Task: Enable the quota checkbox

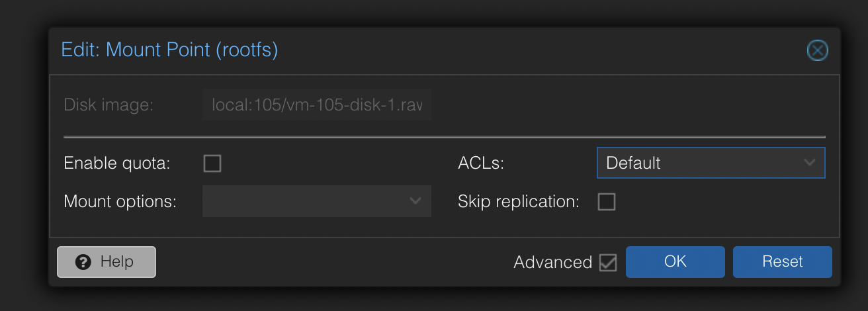Action: coord(212,163)
